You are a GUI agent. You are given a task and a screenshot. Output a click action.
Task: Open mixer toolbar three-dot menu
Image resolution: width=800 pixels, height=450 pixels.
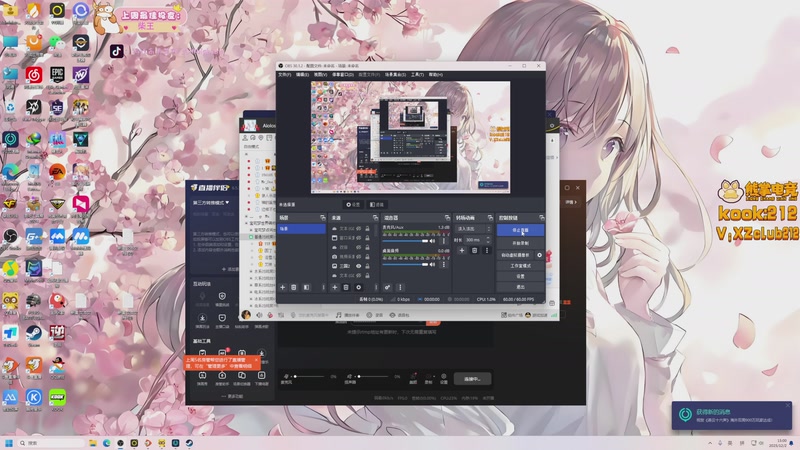click(x=401, y=287)
